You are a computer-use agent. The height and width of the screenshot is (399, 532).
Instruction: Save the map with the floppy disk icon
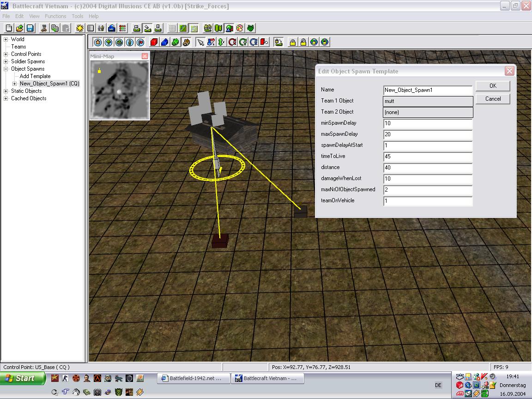click(x=30, y=28)
